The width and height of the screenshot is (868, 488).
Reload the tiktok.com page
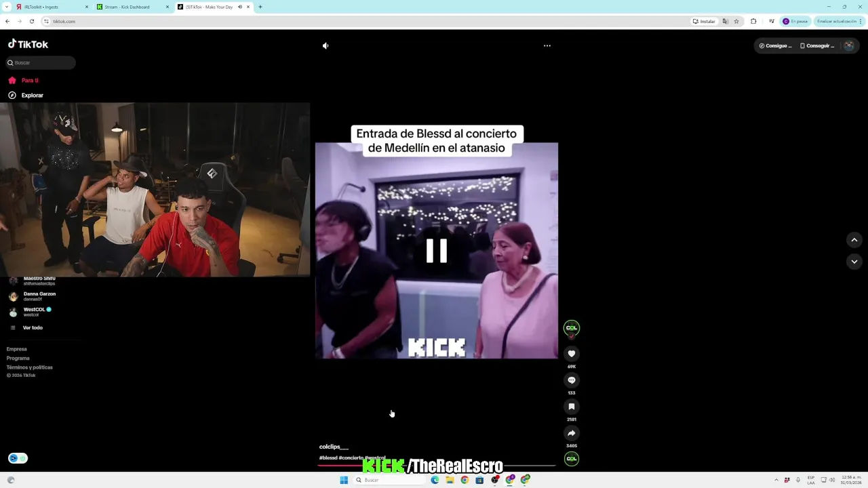coord(31,21)
